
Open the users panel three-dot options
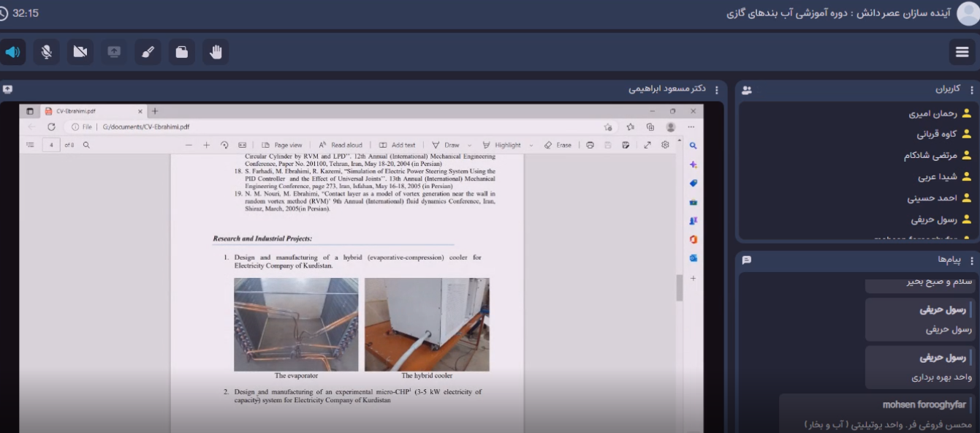coord(972,90)
